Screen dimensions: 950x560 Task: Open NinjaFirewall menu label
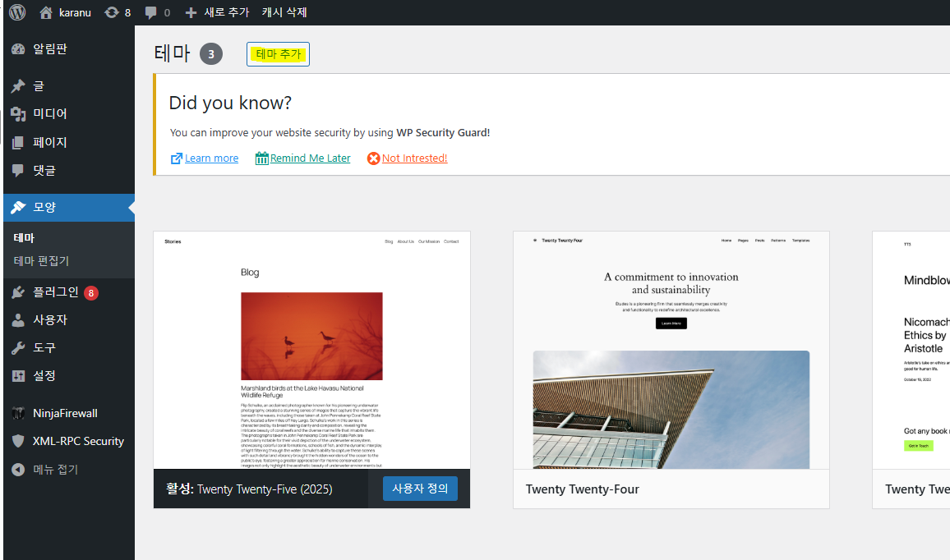(x=65, y=414)
